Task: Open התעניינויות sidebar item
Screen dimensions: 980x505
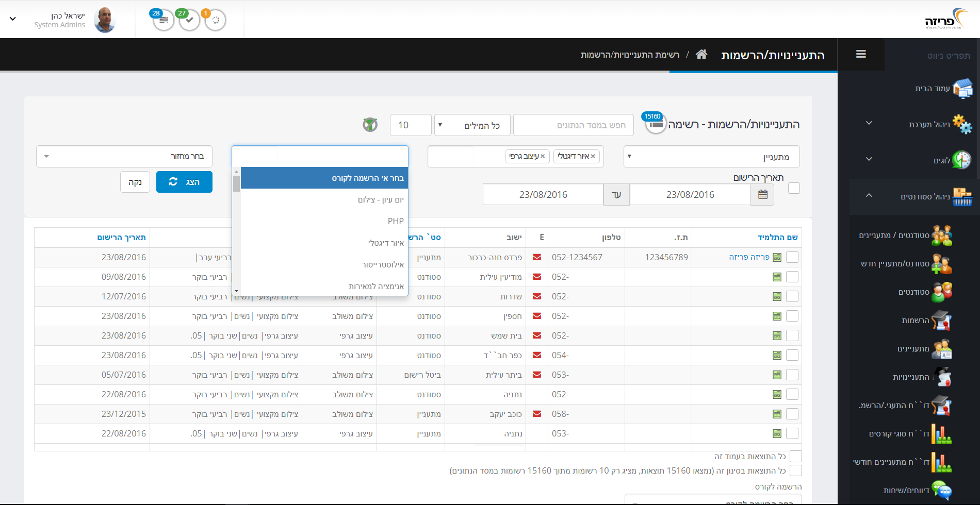Action: coord(922,377)
